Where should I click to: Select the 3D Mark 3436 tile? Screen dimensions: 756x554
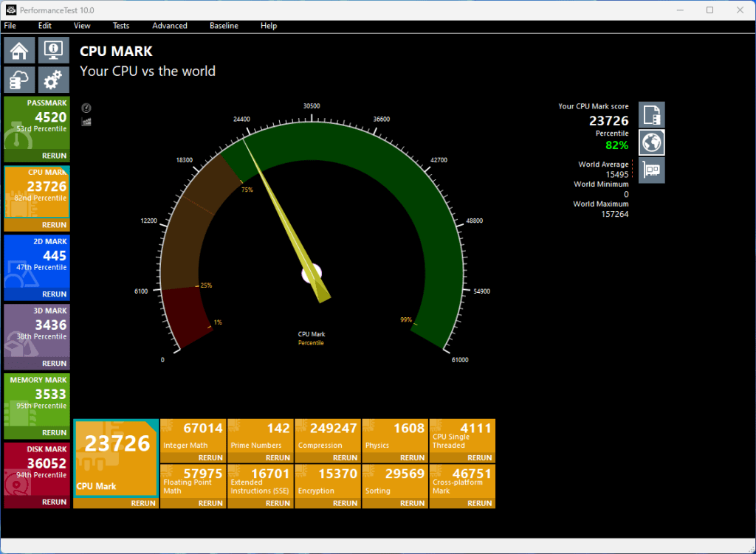37,331
